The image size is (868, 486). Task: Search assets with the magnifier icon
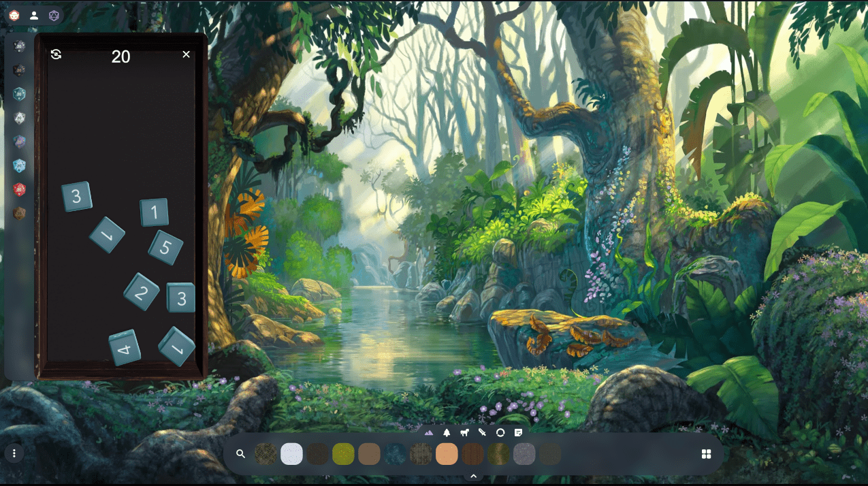tap(240, 454)
